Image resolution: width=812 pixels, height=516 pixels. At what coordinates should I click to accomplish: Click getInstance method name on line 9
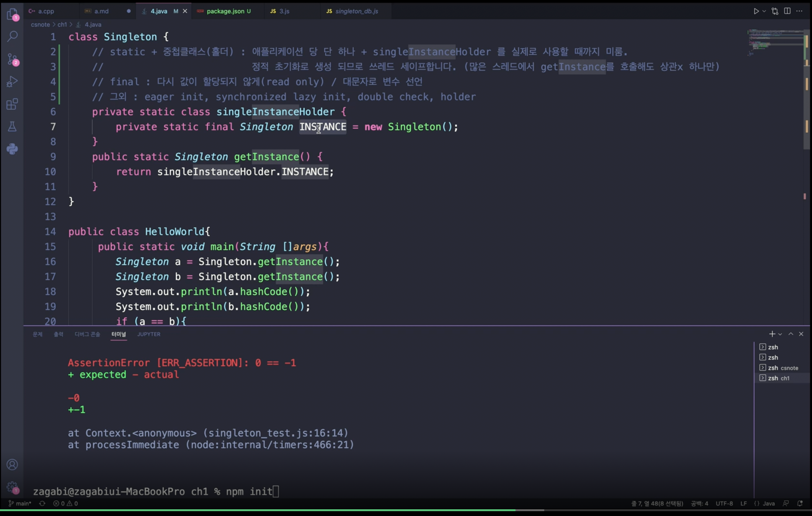(x=266, y=157)
